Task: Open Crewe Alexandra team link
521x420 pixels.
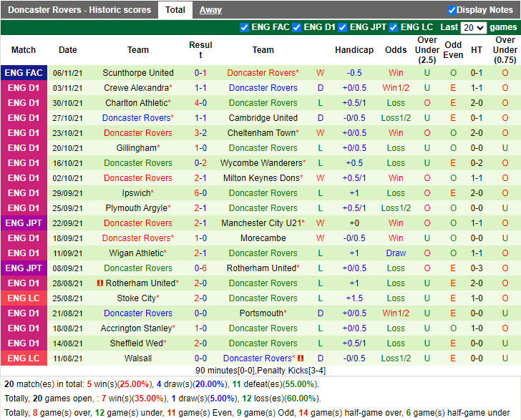Action: [x=136, y=88]
